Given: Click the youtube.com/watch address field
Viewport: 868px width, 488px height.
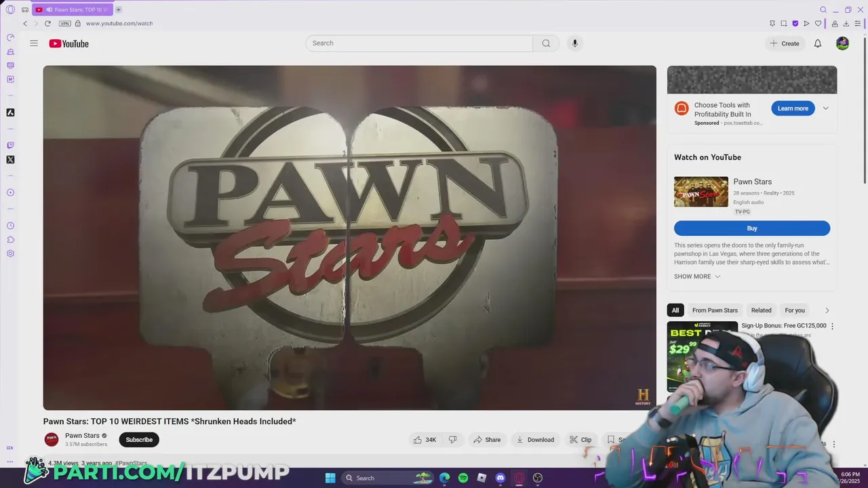Looking at the screenshot, I should pos(119,23).
